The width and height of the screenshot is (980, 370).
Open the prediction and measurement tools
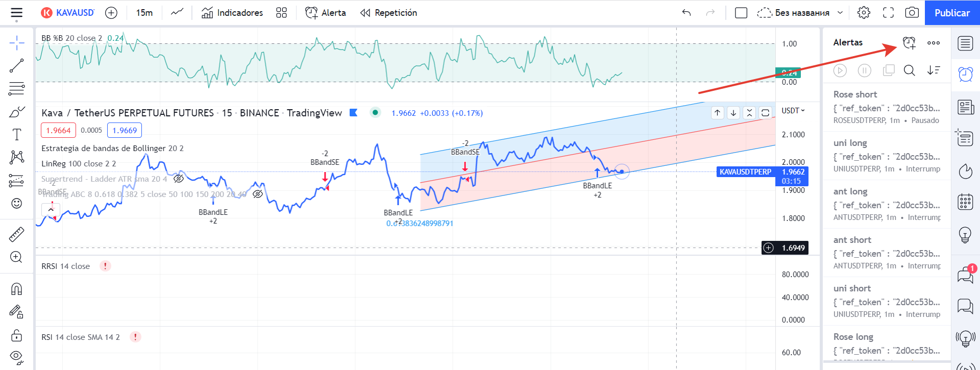[x=17, y=181]
